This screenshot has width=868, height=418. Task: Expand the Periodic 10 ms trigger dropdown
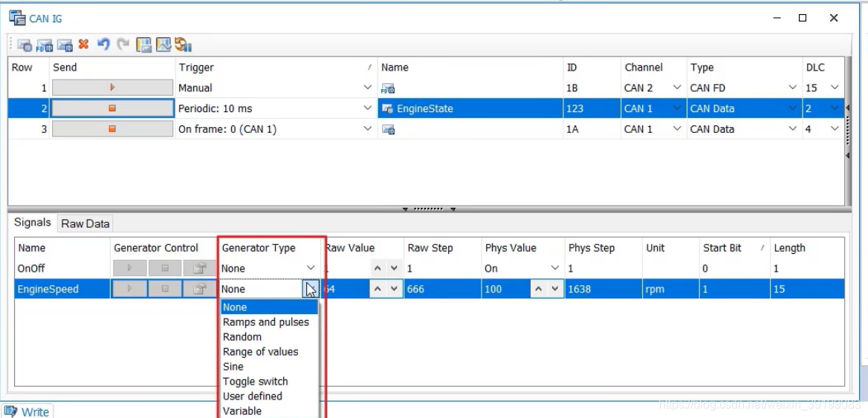point(368,108)
